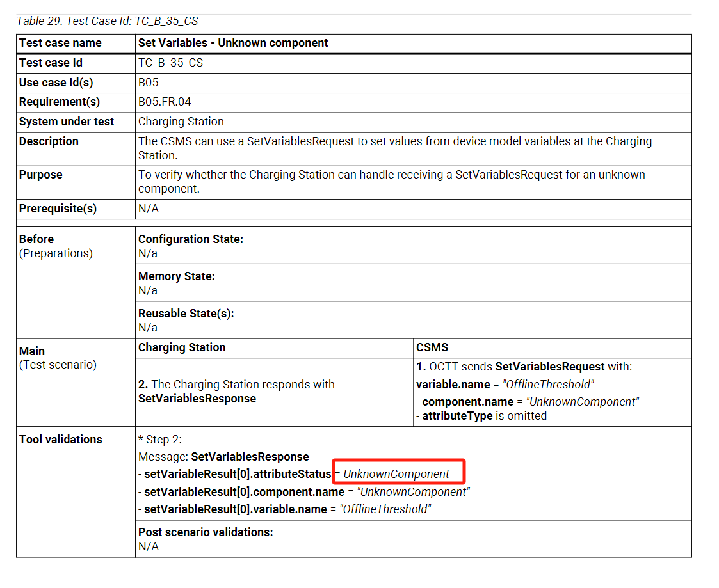This screenshot has height=588, width=719.
Task: Click the '(Test scenario)' sub-label
Action: point(58,365)
